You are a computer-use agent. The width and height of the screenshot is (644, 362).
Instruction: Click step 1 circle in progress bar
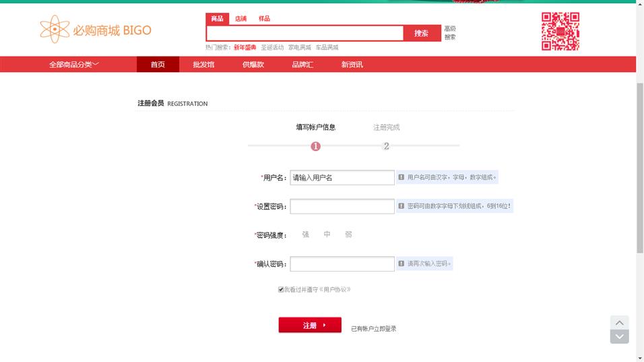coord(316,146)
